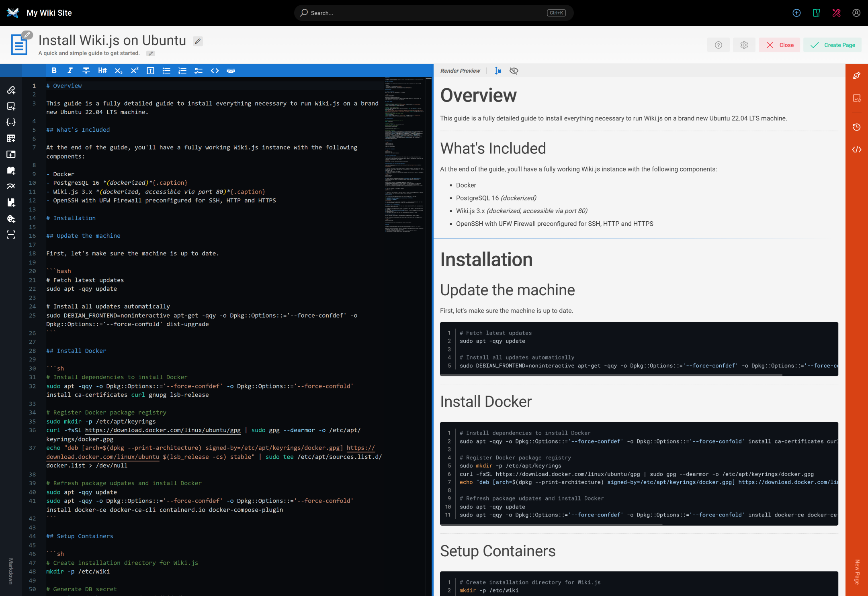Enter distraction-free mode via the brackets icon
The width and height of the screenshot is (868, 596).
coord(11,235)
